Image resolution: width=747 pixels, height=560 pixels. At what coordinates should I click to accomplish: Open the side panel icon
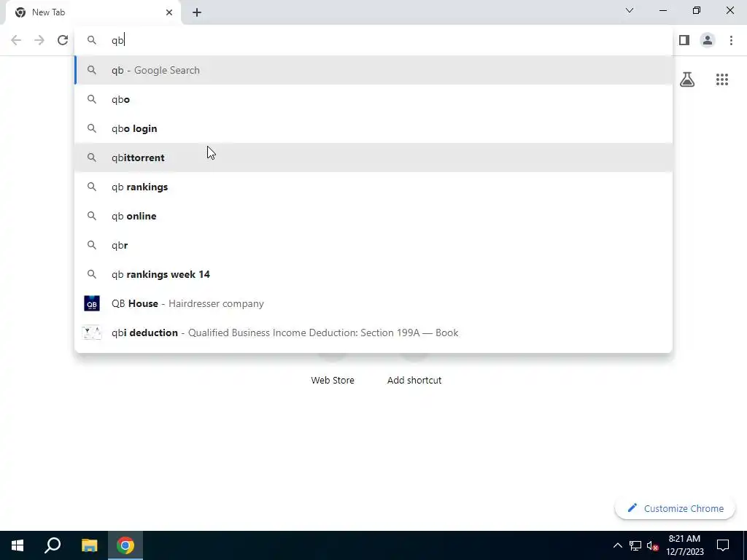coord(684,40)
